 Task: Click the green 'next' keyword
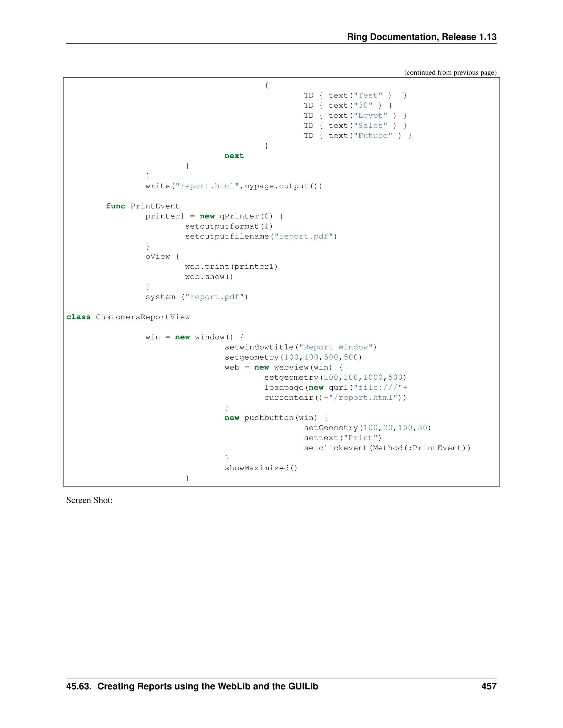(x=234, y=156)
